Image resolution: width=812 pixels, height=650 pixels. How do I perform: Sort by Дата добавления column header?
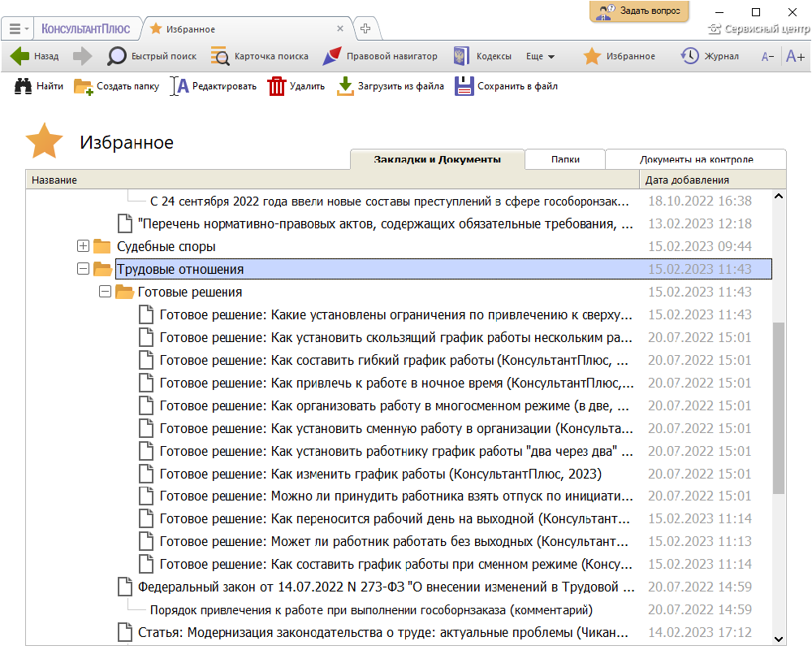[713, 180]
